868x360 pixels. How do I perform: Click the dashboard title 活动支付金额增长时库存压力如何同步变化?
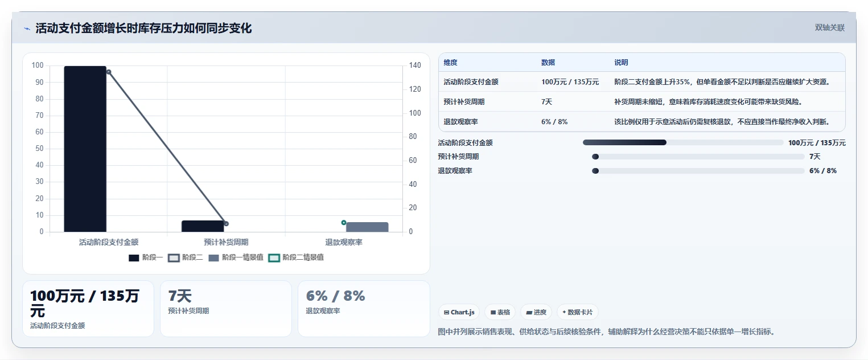click(x=143, y=28)
